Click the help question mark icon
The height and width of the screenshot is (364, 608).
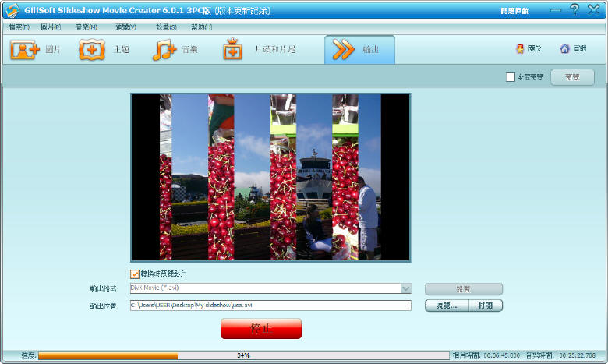[574, 10]
